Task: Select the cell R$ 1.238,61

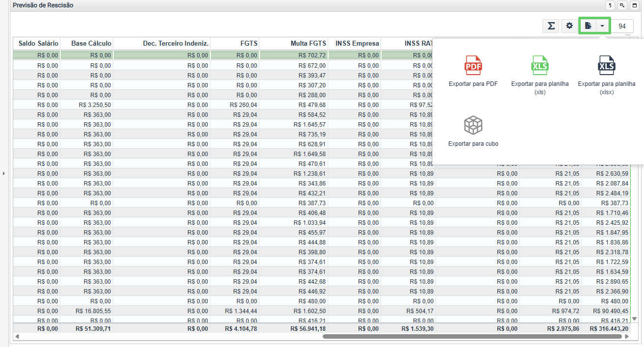Action: [x=294, y=173]
